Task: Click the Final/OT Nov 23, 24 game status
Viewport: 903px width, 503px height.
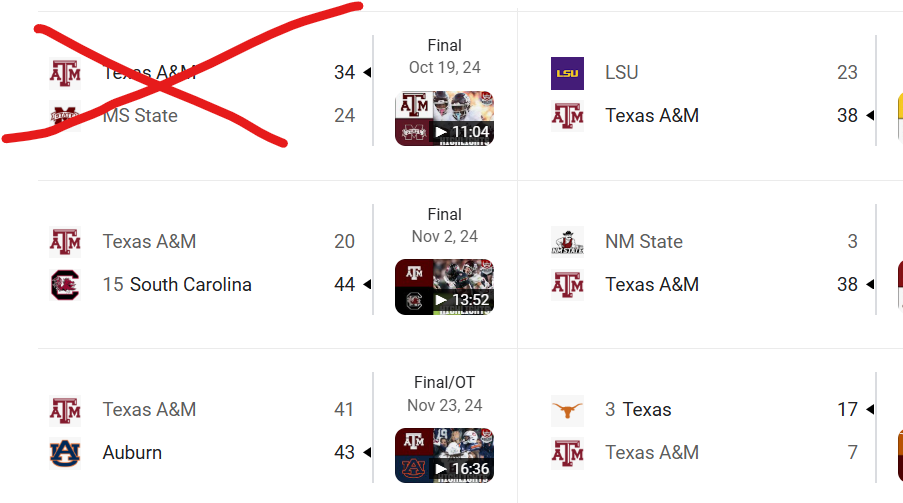Action: click(x=445, y=394)
